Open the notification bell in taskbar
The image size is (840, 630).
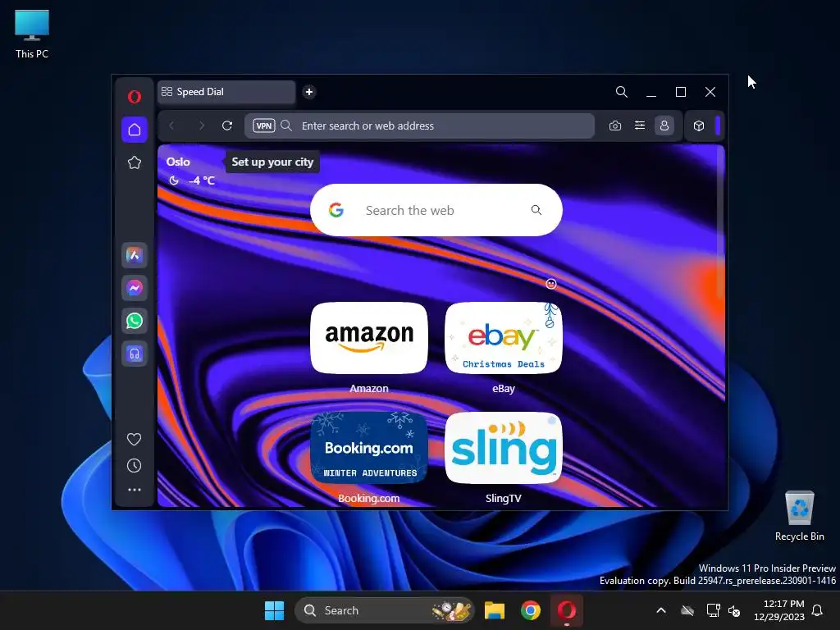pos(818,610)
